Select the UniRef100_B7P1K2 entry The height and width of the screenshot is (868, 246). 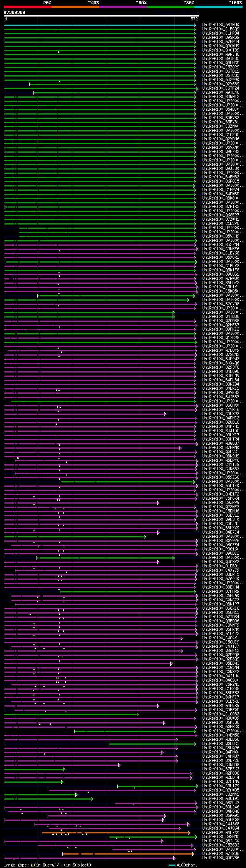[x=221, y=207]
